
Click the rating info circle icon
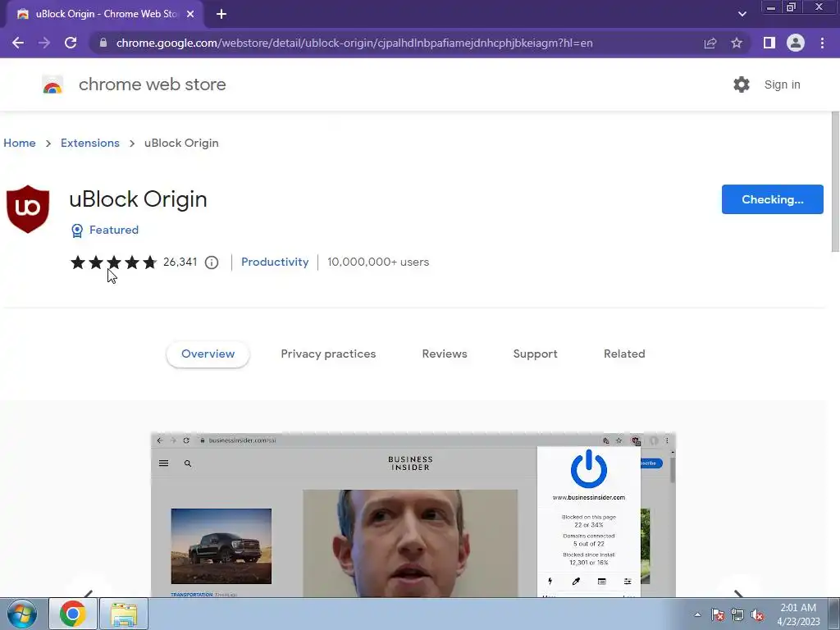click(212, 262)
